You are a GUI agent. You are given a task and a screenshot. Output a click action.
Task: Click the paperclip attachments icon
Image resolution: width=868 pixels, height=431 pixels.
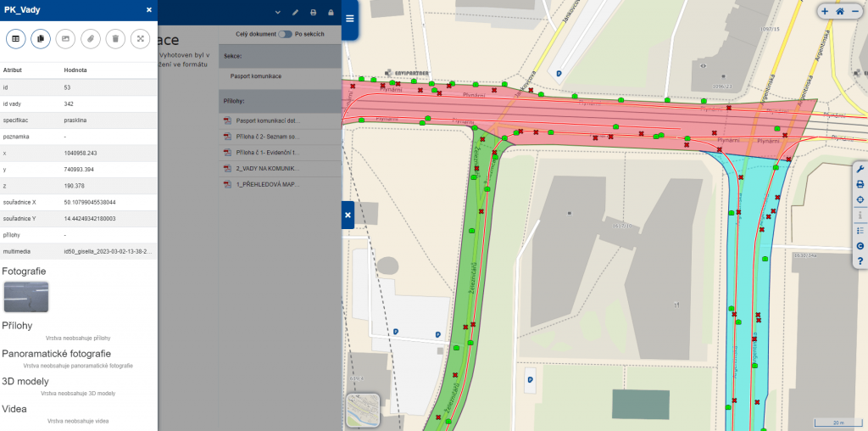pos(90,38)
